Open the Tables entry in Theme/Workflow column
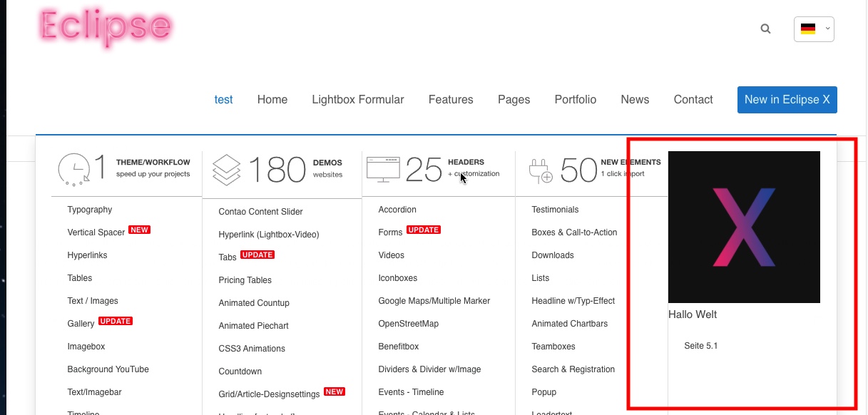 tap(80, 278)
